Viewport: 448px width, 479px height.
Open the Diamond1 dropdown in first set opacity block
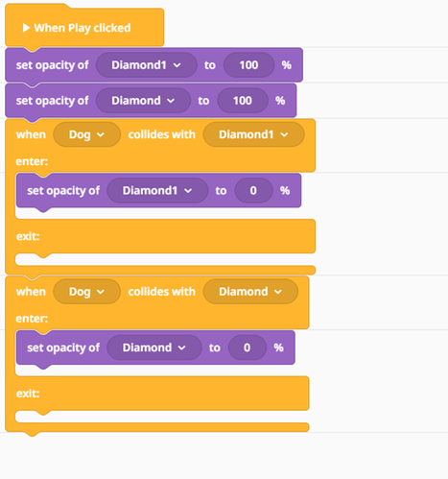point(147,65)
